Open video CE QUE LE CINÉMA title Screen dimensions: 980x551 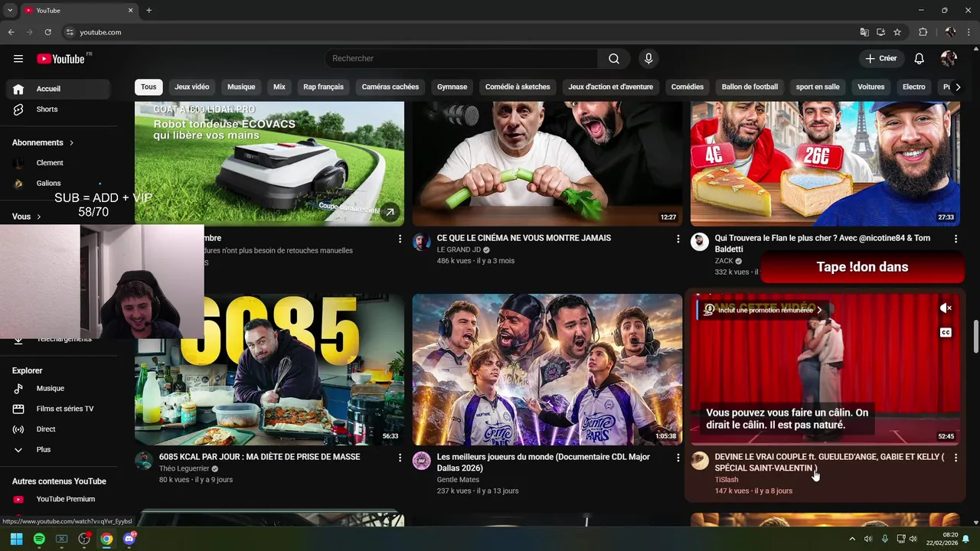(x=524, y=239)
